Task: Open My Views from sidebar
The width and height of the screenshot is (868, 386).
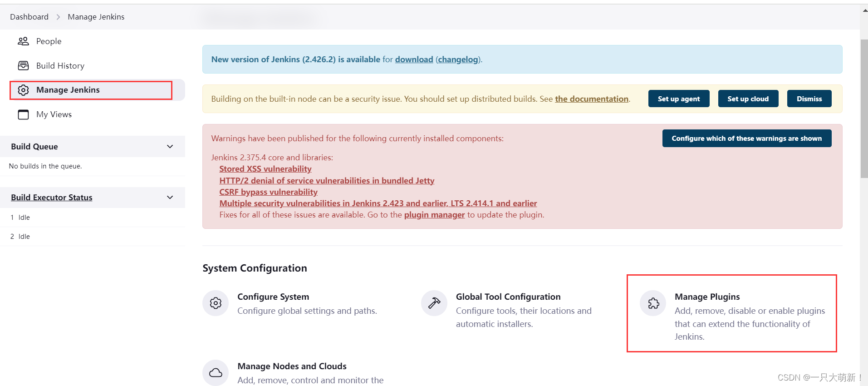Action: [54, 114]
